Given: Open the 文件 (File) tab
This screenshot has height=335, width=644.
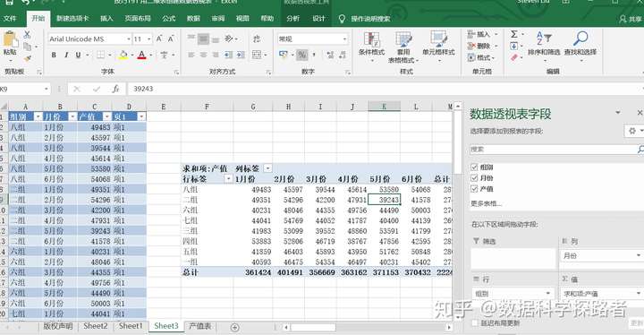Looking at the screenshot, I should 10,19.
